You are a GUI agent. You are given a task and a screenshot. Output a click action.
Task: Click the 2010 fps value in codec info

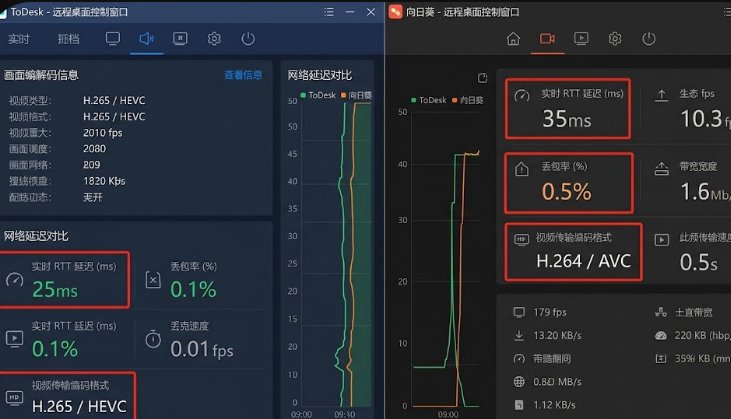(103, 133)
